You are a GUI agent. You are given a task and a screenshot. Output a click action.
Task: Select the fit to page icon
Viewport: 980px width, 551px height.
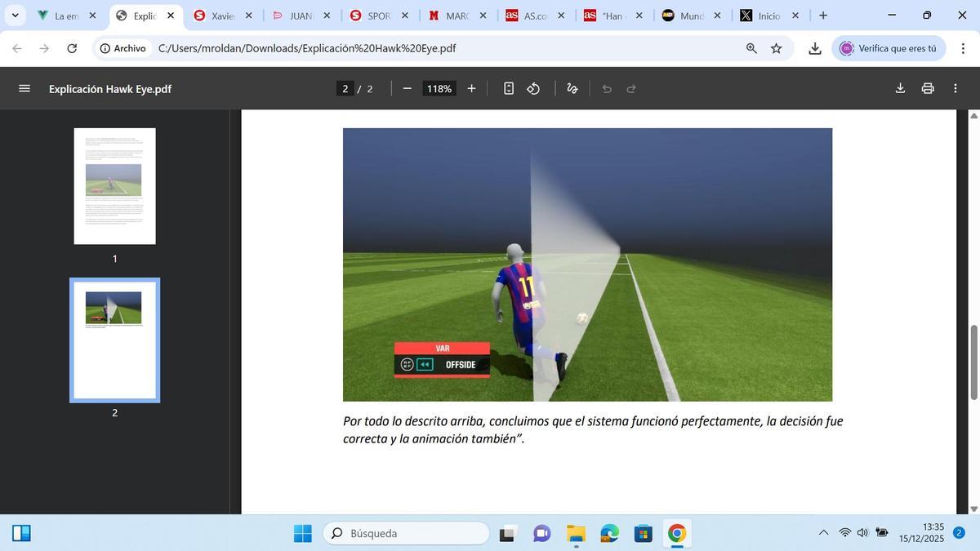coord(508,88)
